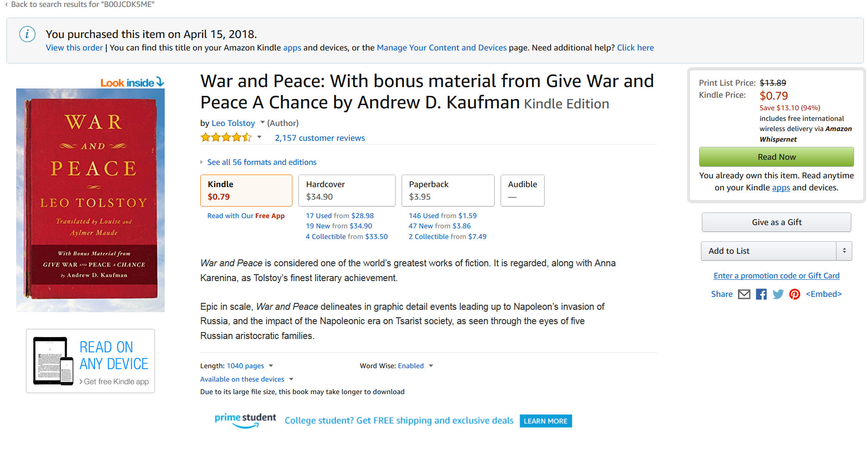
Task: Click the Read On Any Device image
Action: pos(91,361)
